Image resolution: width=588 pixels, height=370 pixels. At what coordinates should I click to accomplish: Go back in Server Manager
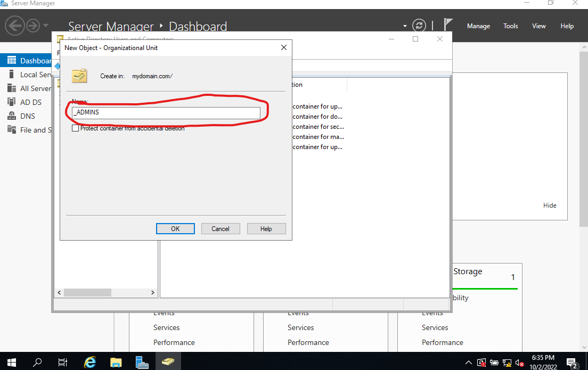point(14,26)
